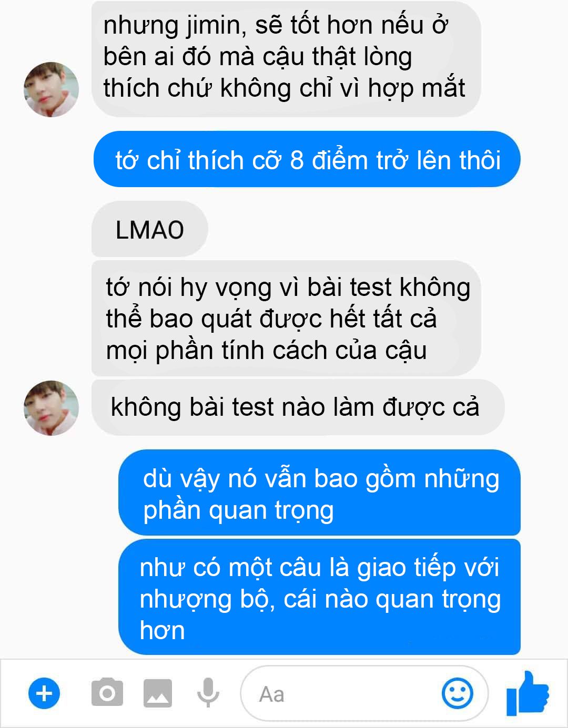The image size is (568, 728).
Task: Tap the camera icon
Action: (107, 693)
